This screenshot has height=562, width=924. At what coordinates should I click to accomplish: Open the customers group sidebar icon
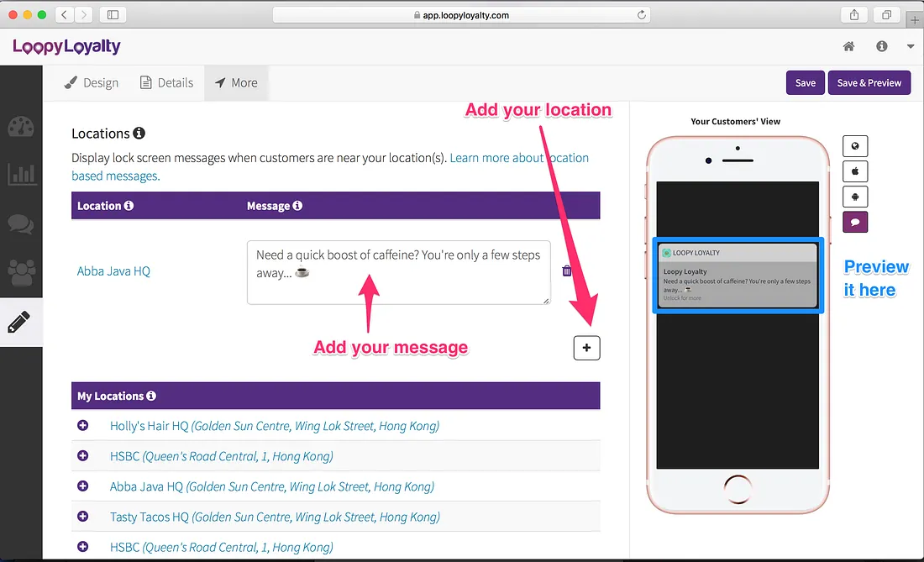coord(21,272)
